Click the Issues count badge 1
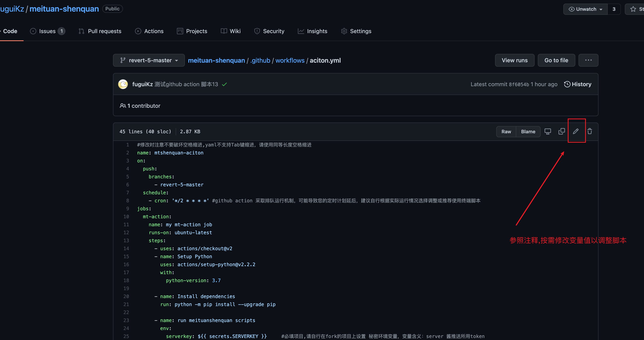 [61, 31]
